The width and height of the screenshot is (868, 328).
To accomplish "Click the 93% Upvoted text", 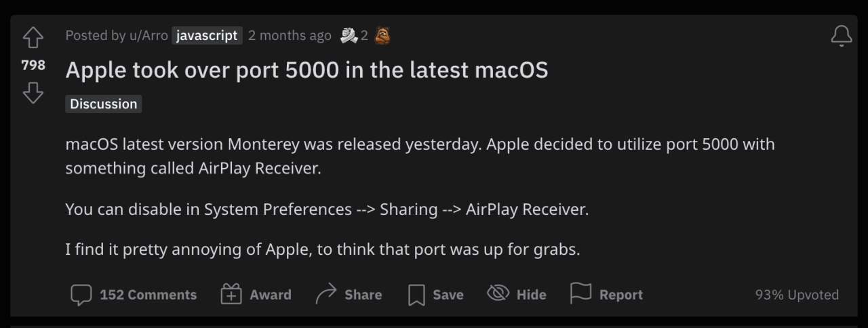I will (797, 295).
